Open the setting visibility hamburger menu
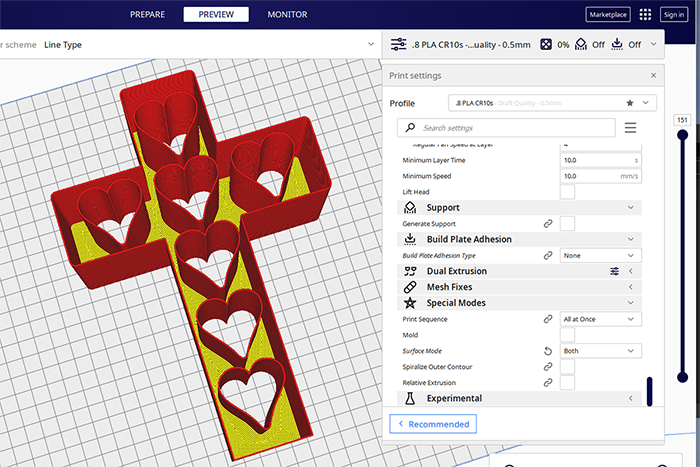700x467 pixels. click(630, 128)
